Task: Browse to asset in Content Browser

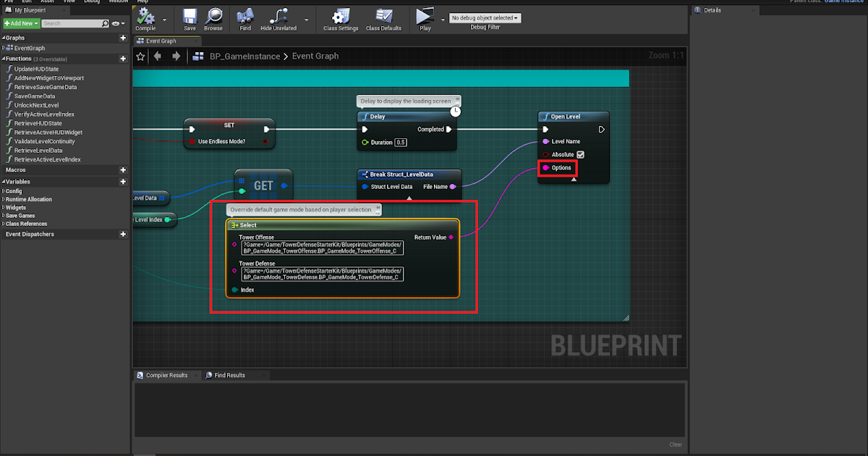Action: pos(214,19)
